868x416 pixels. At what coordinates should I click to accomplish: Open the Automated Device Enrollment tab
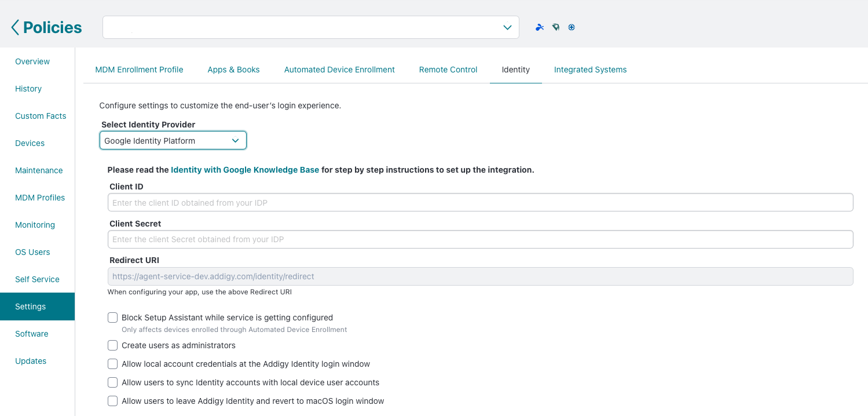(339, 70)
